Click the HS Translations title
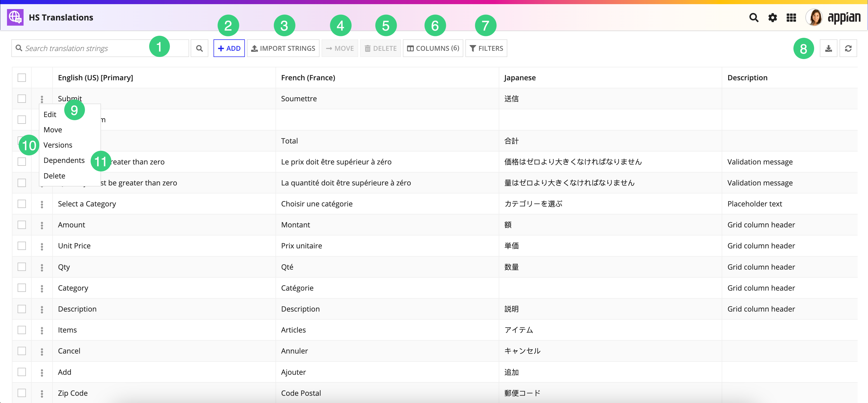Screen dimensions: 868x403 (61, 18)
